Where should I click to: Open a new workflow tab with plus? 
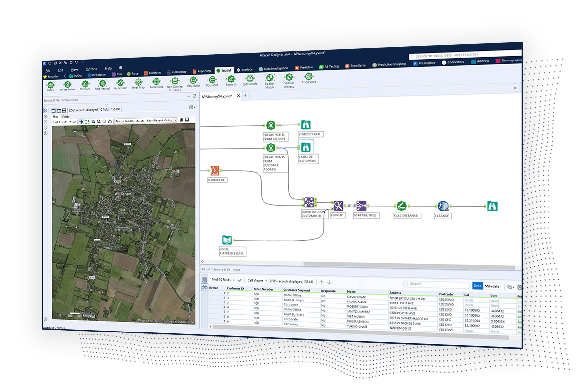pos(245,95)
